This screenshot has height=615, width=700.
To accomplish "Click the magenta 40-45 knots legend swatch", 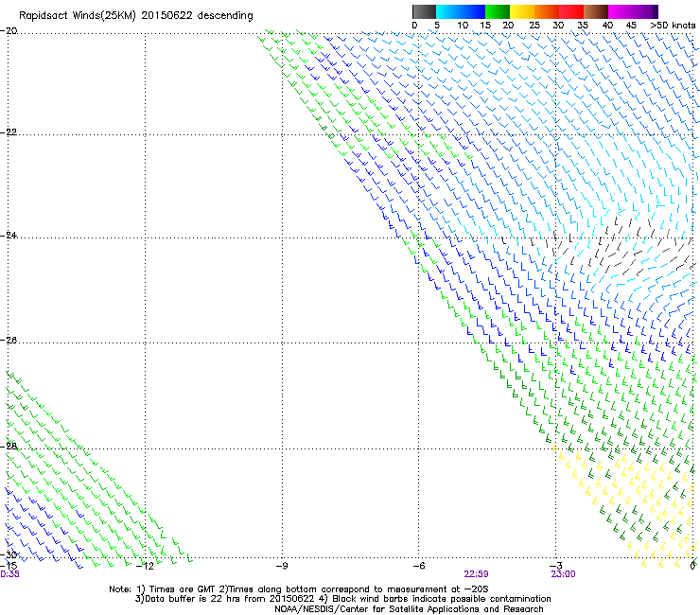I will [x=621, y=11].
